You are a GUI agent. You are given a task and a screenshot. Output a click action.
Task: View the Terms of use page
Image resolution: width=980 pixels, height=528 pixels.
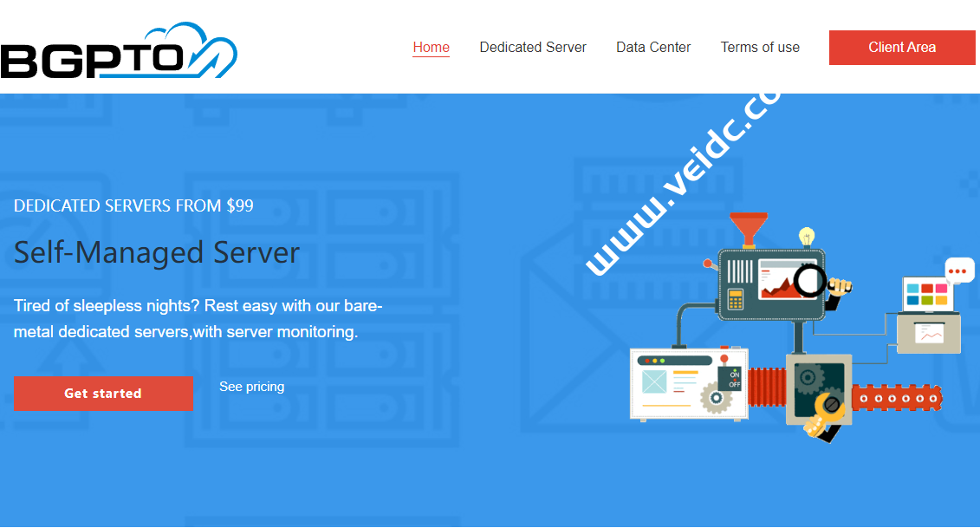point(759,47)
